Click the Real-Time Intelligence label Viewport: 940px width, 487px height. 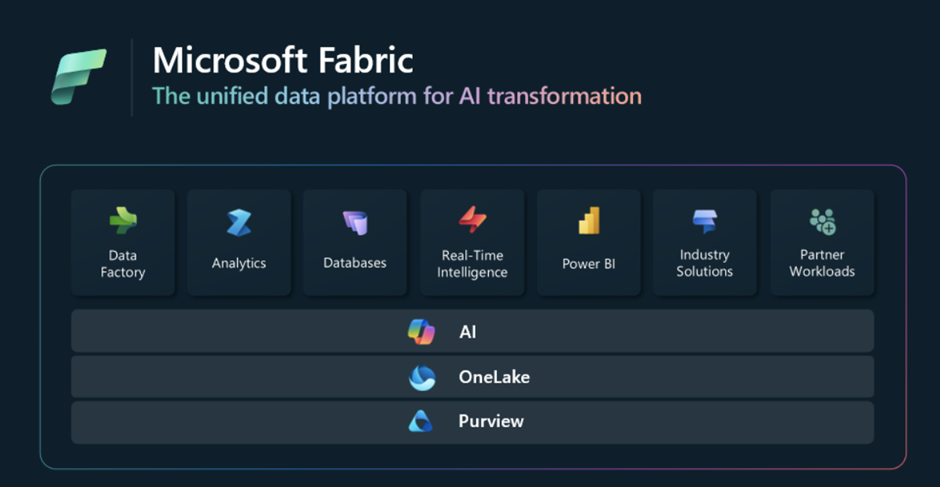click(x=472, y=264)
